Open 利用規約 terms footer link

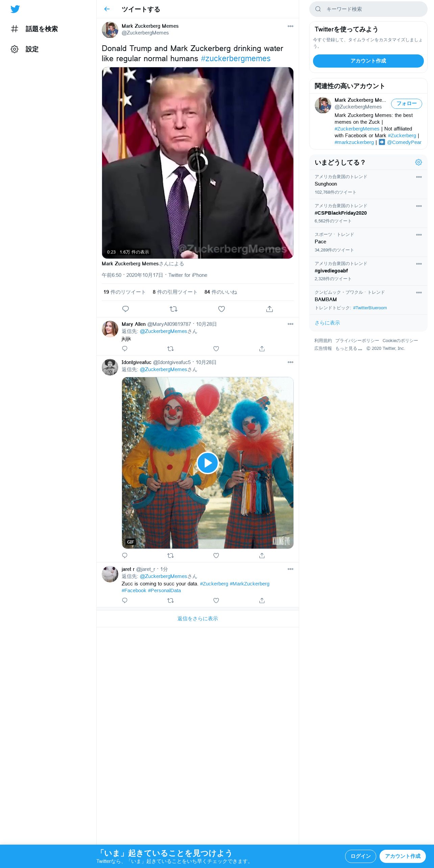click(x=323, y=341)
